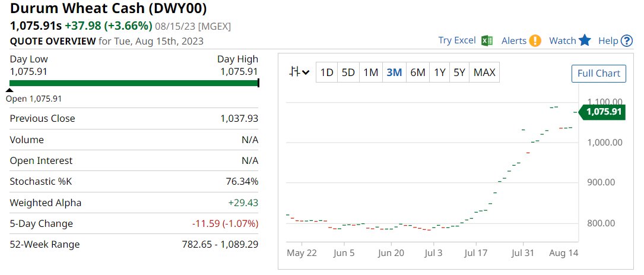Select the 1D chart period

326,72
